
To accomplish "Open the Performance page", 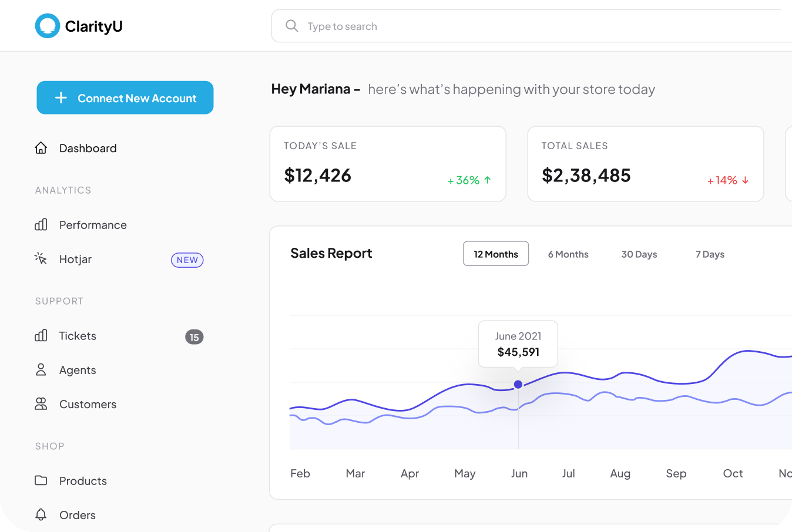I will pyautogui.click(x=93, y=225).
